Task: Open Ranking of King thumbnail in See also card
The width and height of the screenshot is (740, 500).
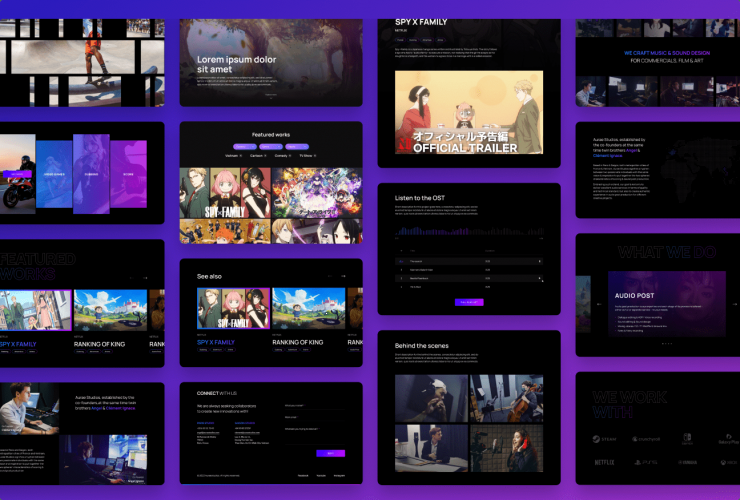Action: (309, 308)
